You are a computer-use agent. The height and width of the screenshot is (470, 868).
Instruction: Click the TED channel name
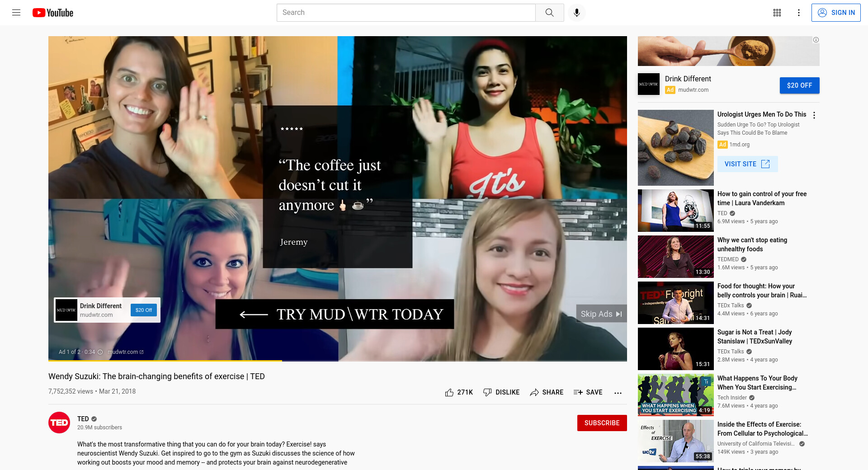[x=83, y=419]
